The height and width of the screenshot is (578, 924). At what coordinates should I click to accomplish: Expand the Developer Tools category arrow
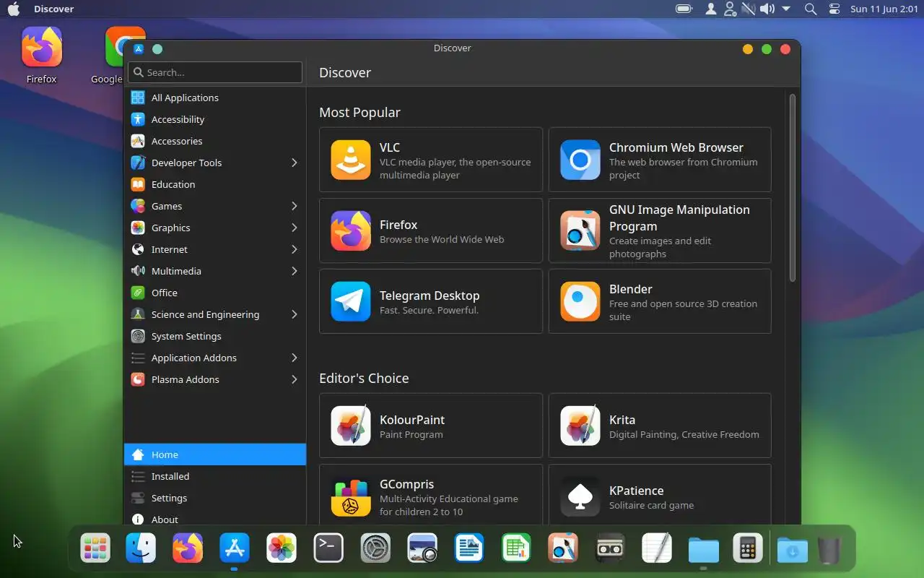tap(294, 163)
